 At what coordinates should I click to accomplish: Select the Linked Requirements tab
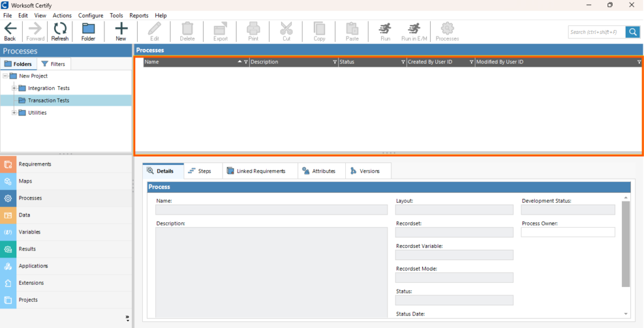(x=260, y=171)
